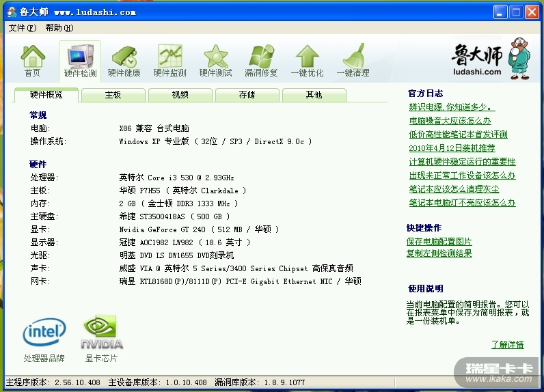Screen dimensions: 544x392
Task: Click the 漏洞库版本 1.8.9.1077 status entry
Action: coord(260,382)
